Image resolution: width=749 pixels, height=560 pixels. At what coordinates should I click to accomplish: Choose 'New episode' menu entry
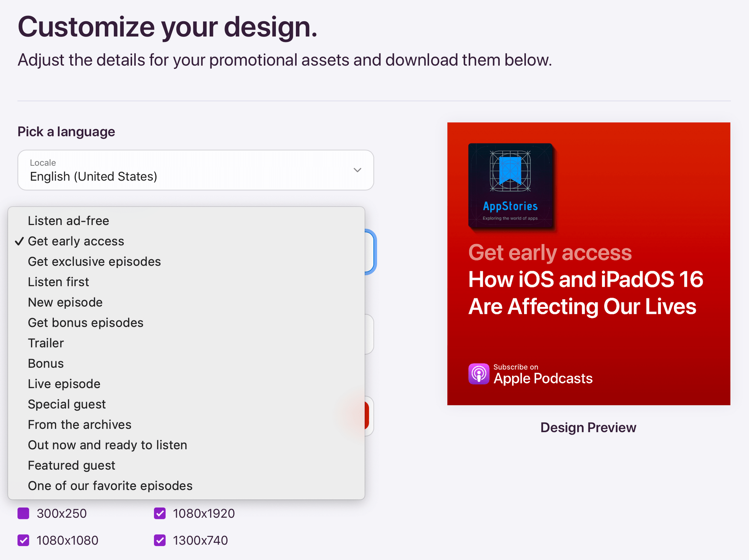point(186,302)
